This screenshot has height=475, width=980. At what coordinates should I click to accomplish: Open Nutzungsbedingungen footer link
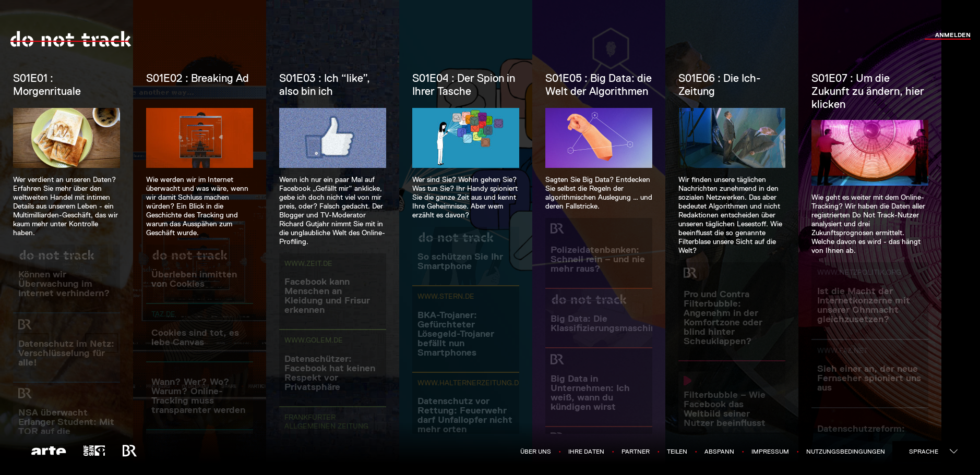pyautogui.click(x=845, y=452)
